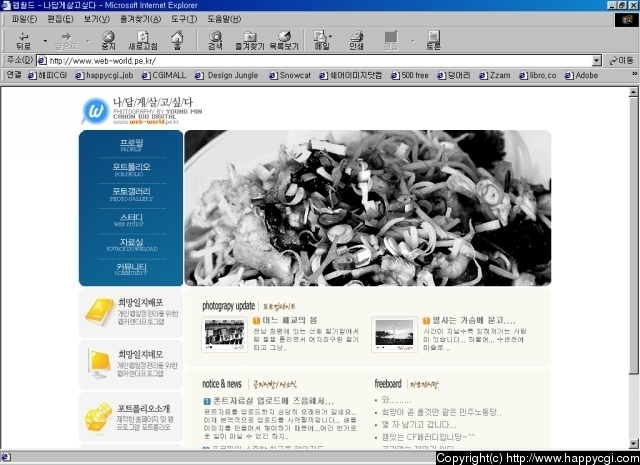The image size is (640, 465).
Task: Open the address bar URL dropdown
Action: [x=597, y=61]
